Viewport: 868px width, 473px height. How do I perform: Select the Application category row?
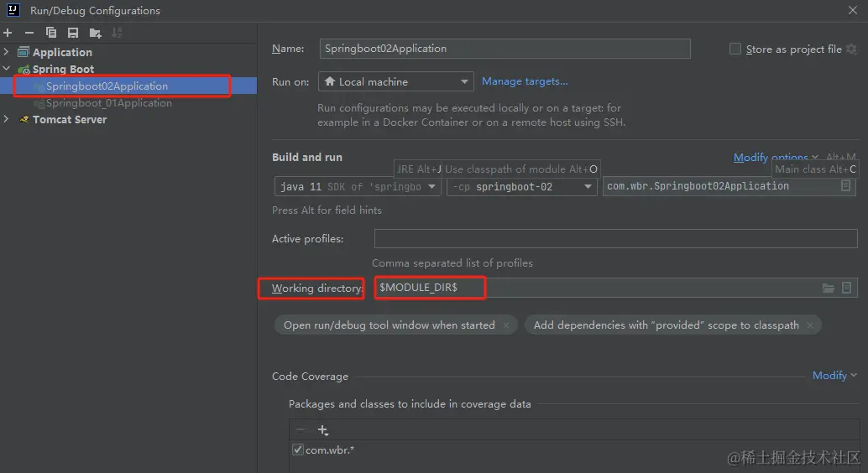(x=128, y=52)
